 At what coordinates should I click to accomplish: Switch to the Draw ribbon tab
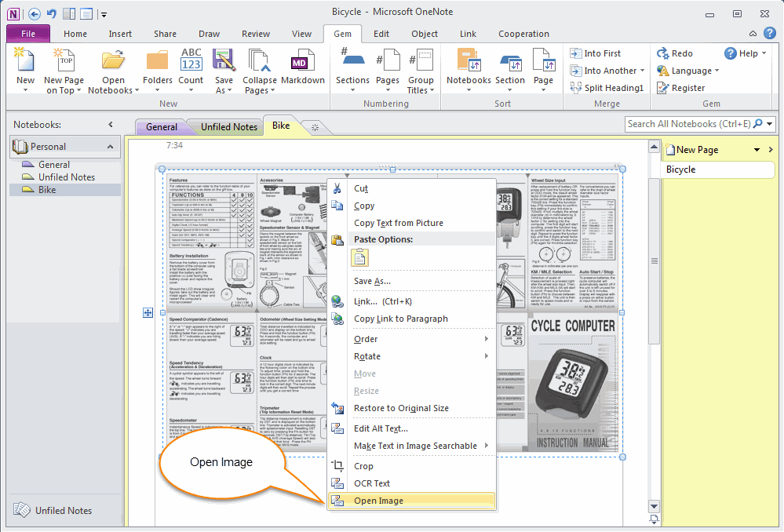pyautogui.click(x=209, y=34)
